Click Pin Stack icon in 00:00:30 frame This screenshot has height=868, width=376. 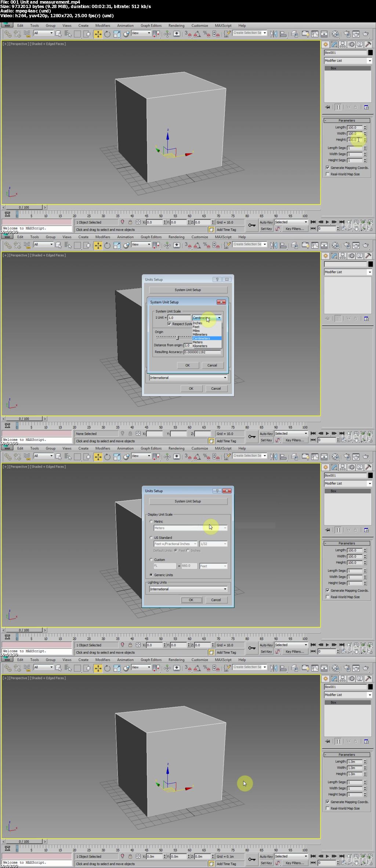coord(328,107)
